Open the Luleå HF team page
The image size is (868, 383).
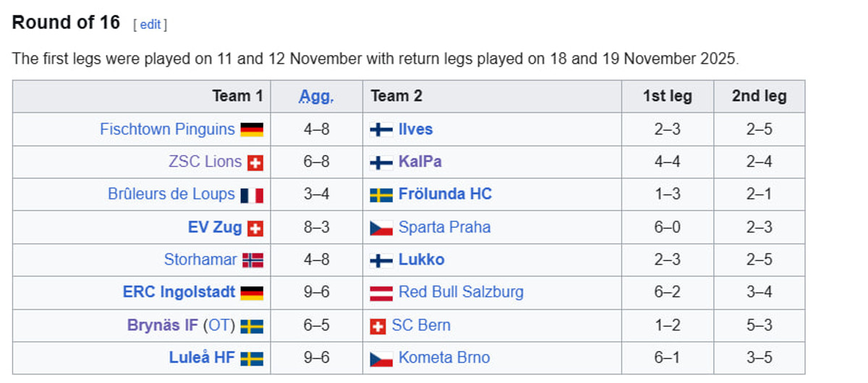(202, 358)
